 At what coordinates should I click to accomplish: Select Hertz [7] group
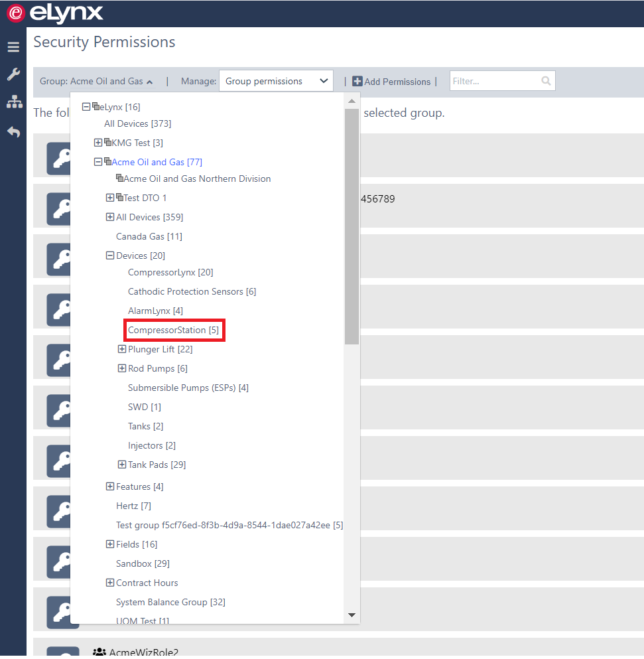pos(133,506)
